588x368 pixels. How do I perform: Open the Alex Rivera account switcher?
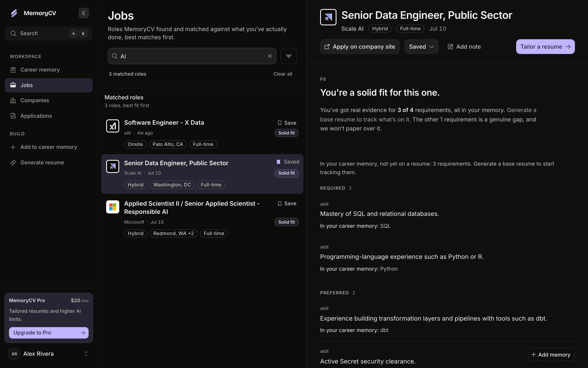coord(49,354)
